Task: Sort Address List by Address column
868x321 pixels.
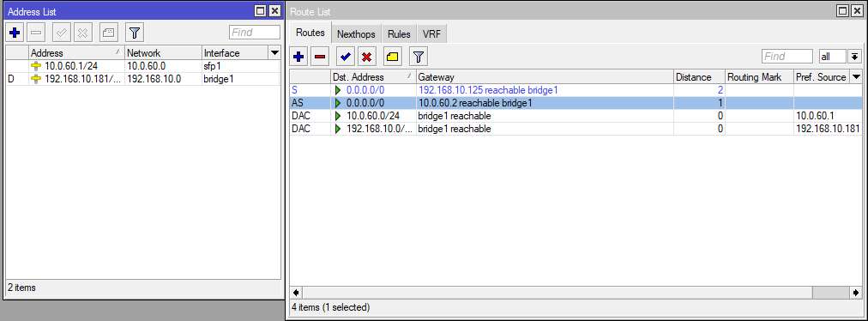Action: coord(77,53)
